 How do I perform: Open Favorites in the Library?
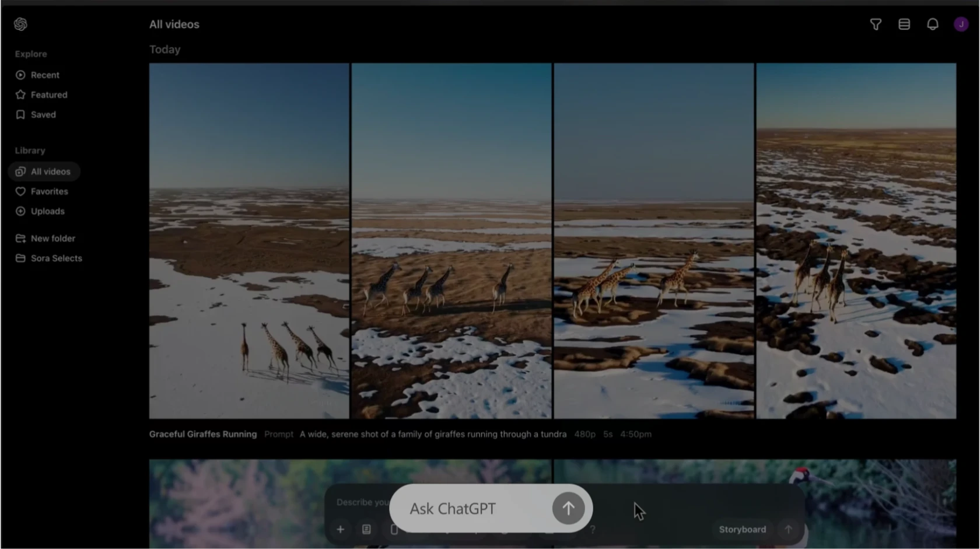[x=49, y=191]
